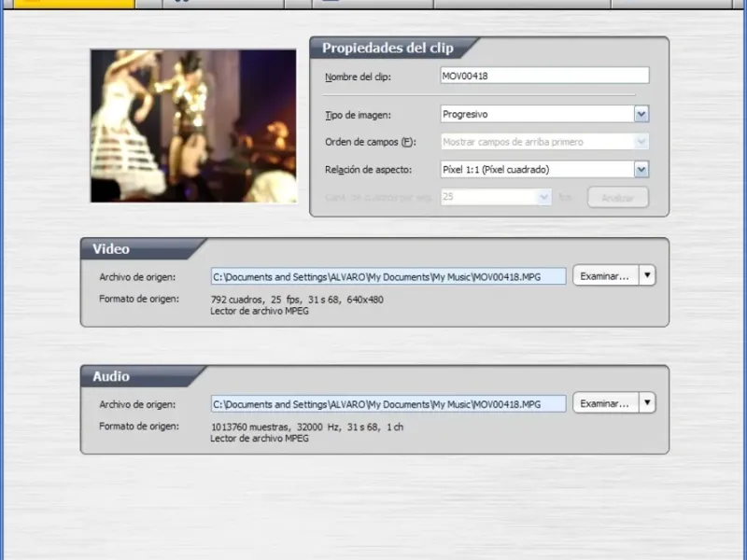The height and width of the screenshot is (560, 747).
Task: Click the 'Nombre del clip:' label
Action: pyautogui.click(x=358, y=77)
